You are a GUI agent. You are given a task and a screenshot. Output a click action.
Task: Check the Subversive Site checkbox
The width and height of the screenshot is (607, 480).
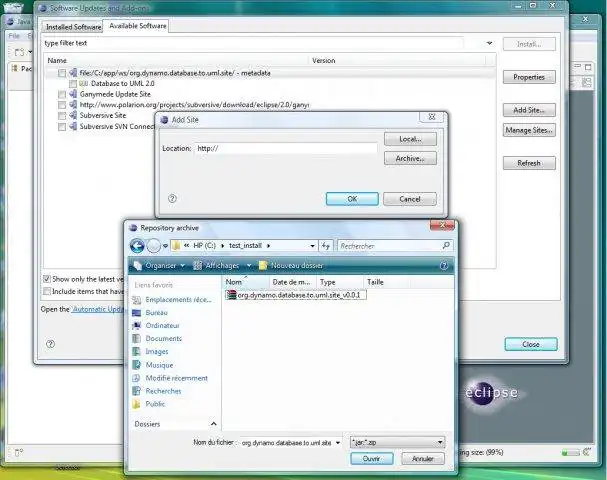pos(62,116)
